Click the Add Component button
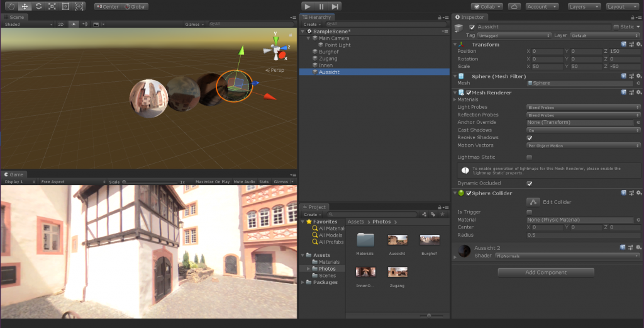The image size is (644, 328). (x=545, y=273)
